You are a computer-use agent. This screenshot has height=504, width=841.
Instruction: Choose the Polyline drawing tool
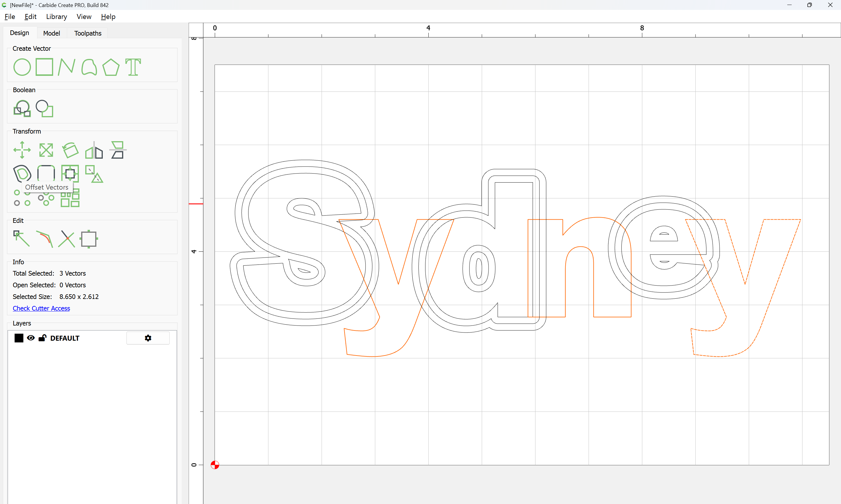click(x=66, y=67)
